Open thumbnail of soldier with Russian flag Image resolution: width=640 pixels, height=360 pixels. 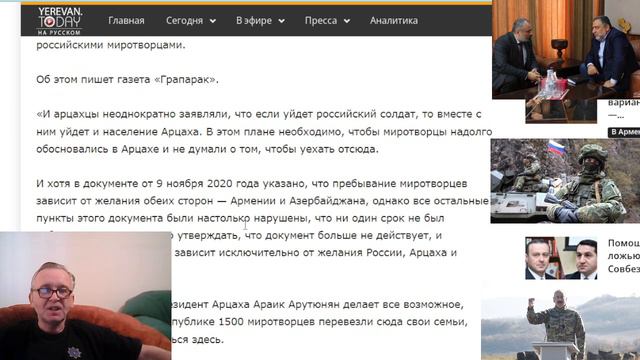tap(565, 181)
